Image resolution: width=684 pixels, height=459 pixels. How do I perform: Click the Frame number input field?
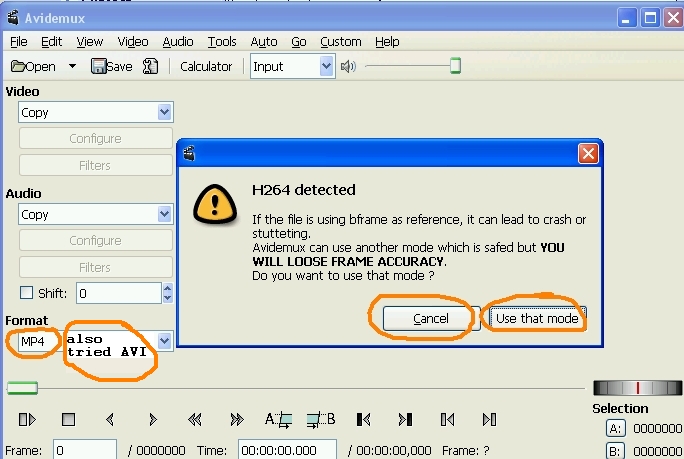85,449
